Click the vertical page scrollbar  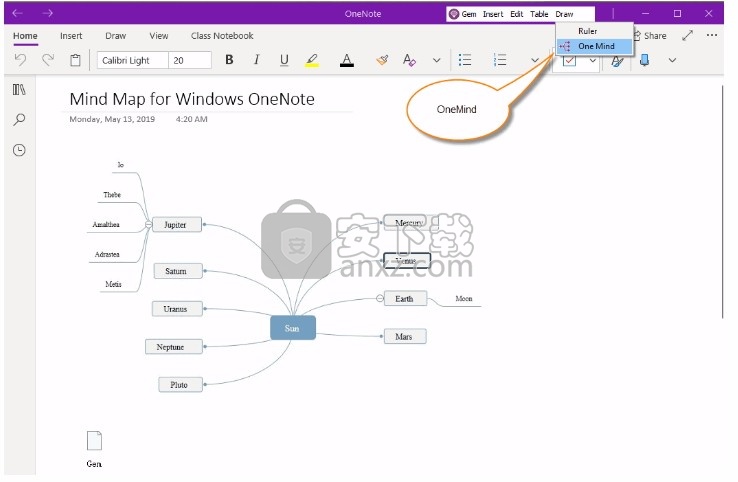coord(723,201)
